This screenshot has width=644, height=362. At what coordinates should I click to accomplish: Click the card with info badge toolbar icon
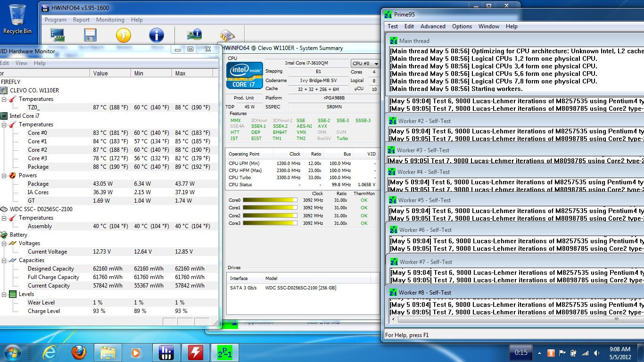tap(194, 34)
